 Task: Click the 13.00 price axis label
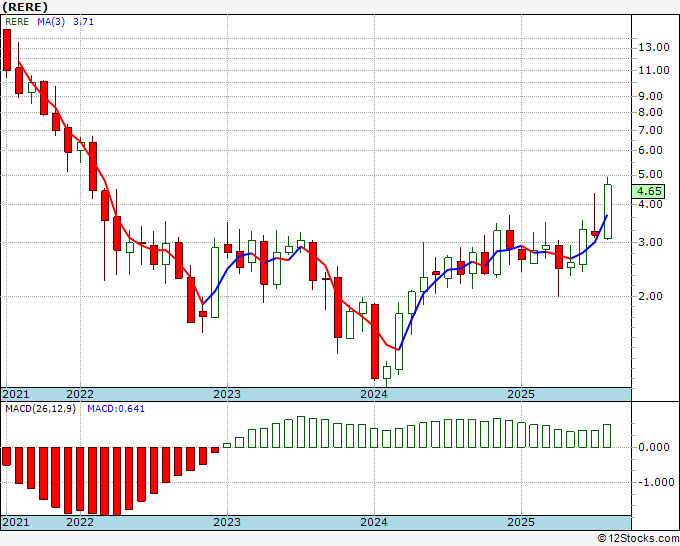[x=654, y=47]
